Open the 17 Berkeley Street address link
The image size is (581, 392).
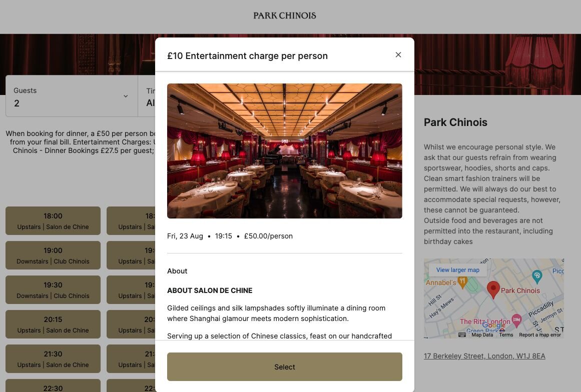[484, 356]
